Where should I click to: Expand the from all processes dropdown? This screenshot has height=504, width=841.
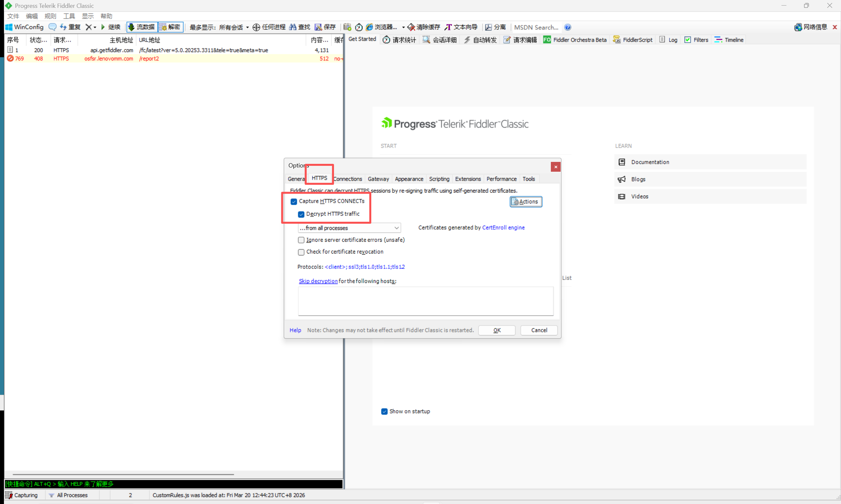click(x=396, y=228)
